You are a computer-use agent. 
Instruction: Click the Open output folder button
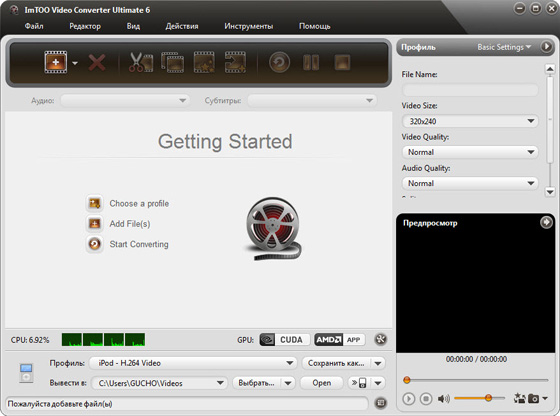321,383
